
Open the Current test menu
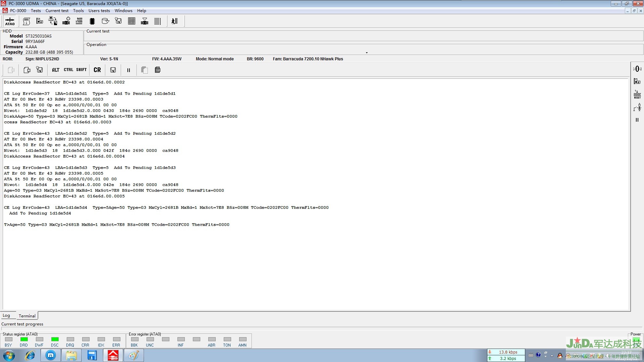(57, 11)
